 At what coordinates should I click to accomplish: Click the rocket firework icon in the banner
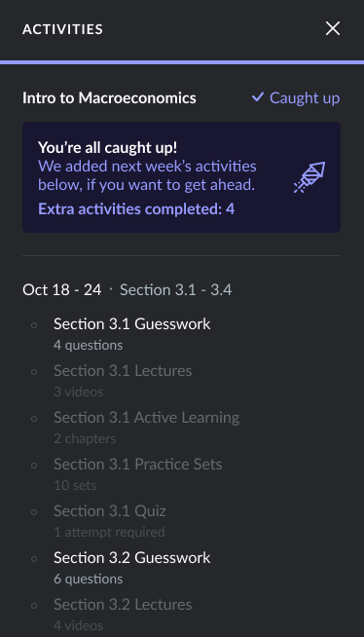[x=309, y=177]
